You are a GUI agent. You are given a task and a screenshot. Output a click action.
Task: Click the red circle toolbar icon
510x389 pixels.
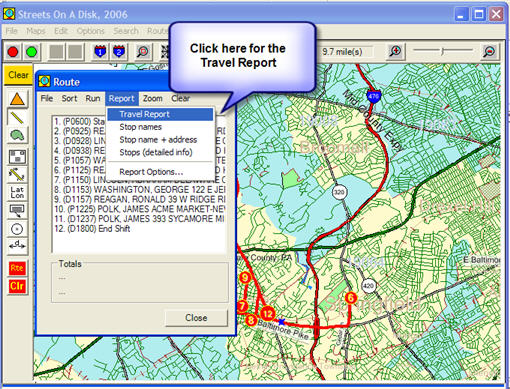coord(13,52)
